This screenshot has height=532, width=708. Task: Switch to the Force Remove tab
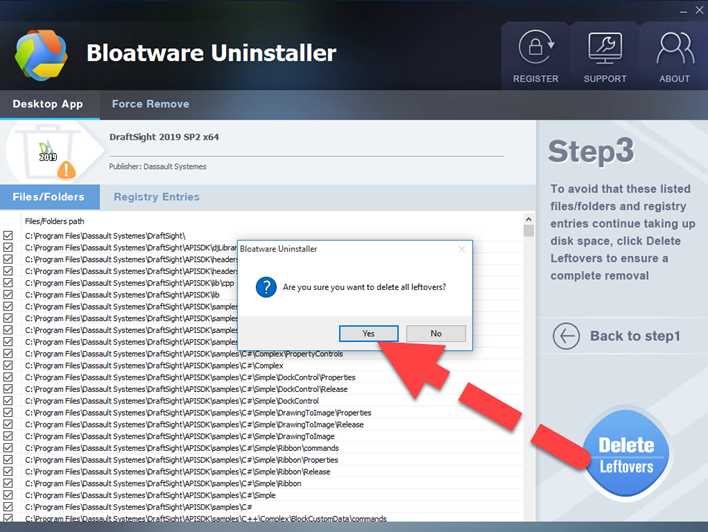click(x=150, y=104)
